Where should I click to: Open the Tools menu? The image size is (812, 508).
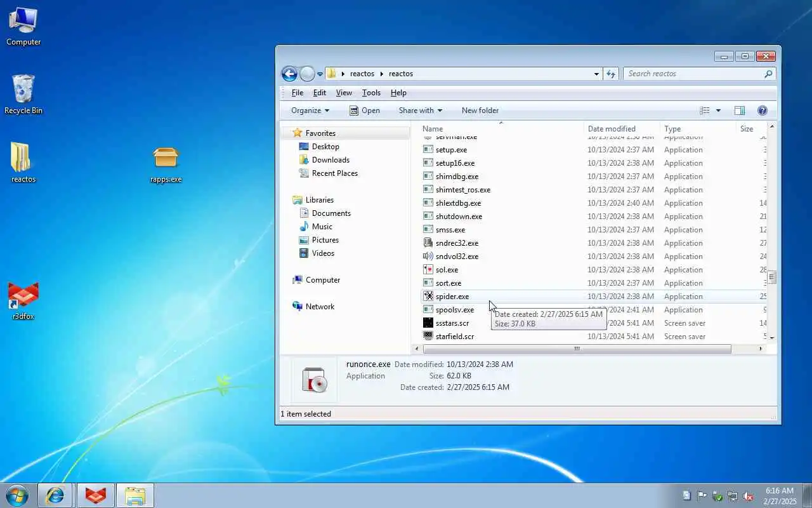tap(371, 93)
